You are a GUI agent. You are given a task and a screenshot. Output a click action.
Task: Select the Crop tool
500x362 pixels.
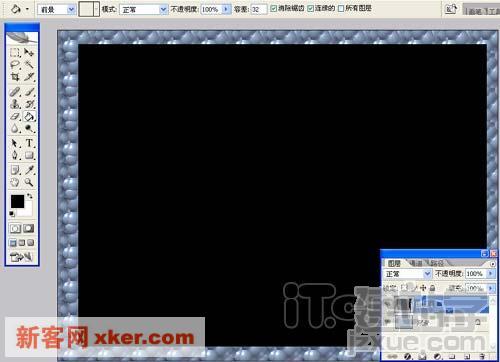(x=15, y=77)
